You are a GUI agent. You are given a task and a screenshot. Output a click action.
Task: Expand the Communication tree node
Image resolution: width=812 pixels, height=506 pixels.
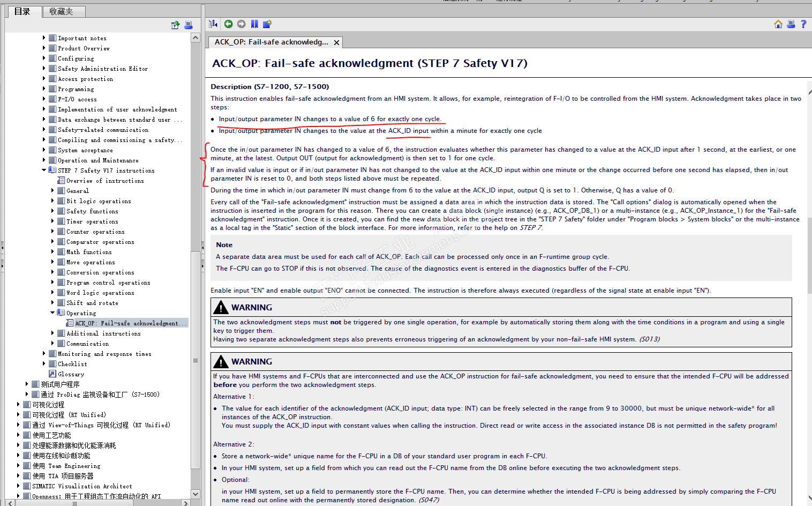pos(52,343)
